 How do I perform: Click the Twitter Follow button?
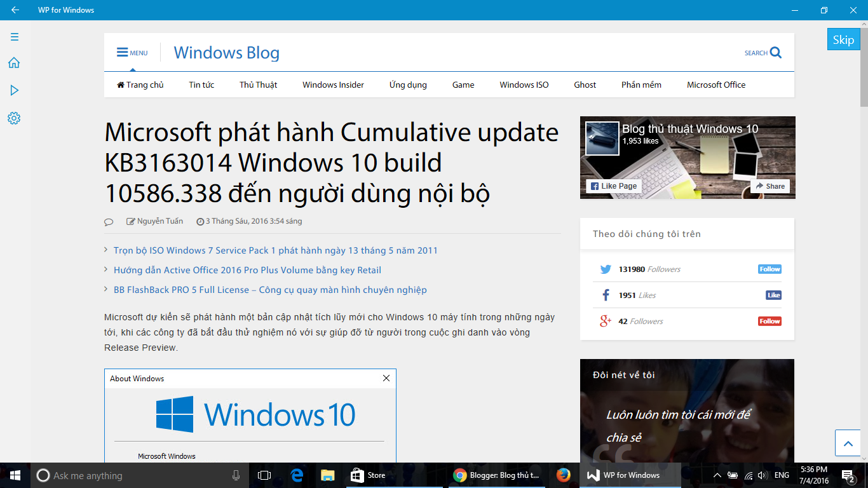click(x=770, y=269)
